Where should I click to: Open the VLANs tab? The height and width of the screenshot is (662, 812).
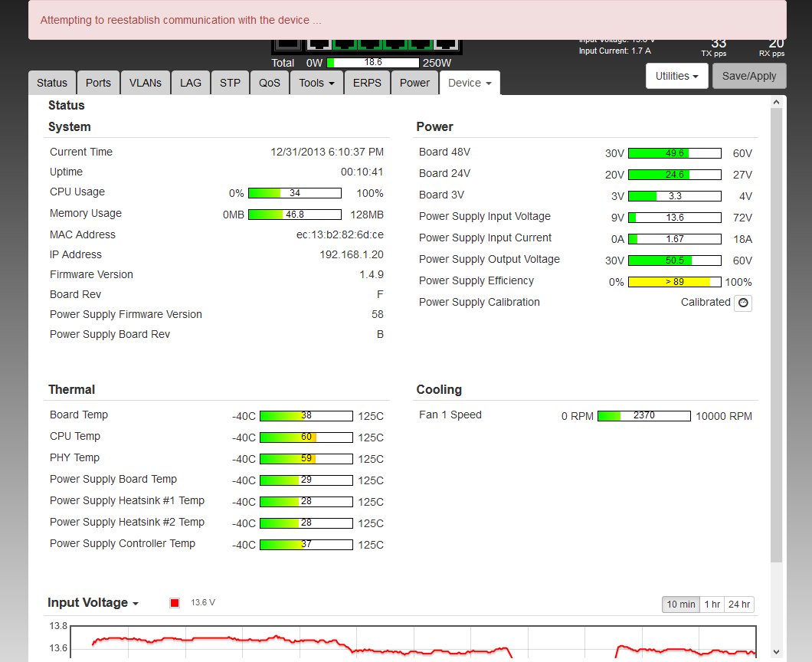146,83
